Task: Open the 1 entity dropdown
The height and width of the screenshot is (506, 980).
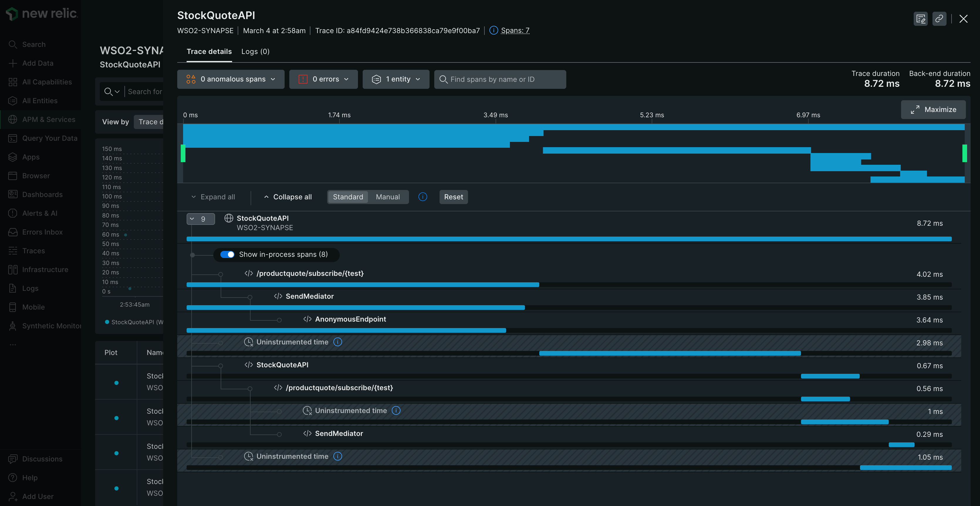Action: (x=396, y=79)
